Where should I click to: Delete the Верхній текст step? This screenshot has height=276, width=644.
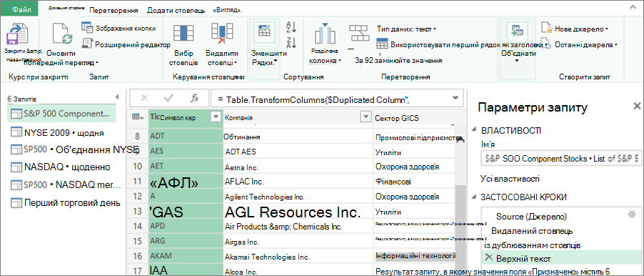[x=488, y=257]
